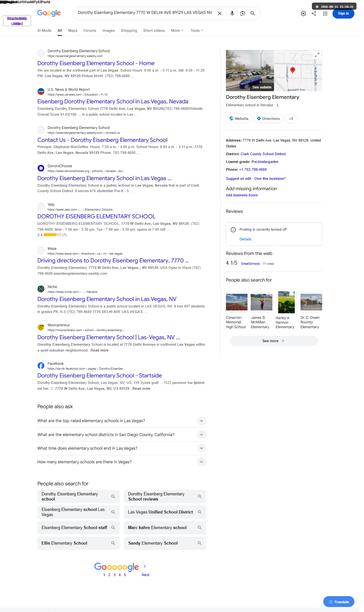364x612 pixels.
Task: Open three-dot menu beside Elementary school in Nevada
Action: (x=278, y=105)
